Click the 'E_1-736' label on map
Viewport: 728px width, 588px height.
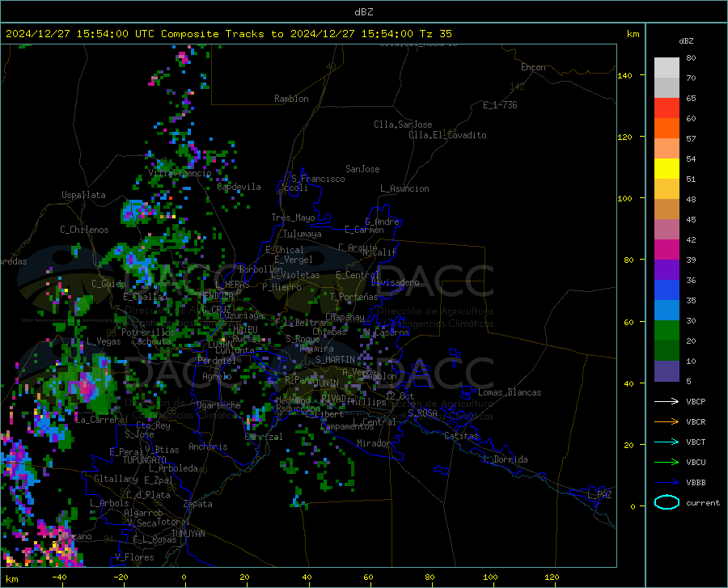(x=500, y=105)
